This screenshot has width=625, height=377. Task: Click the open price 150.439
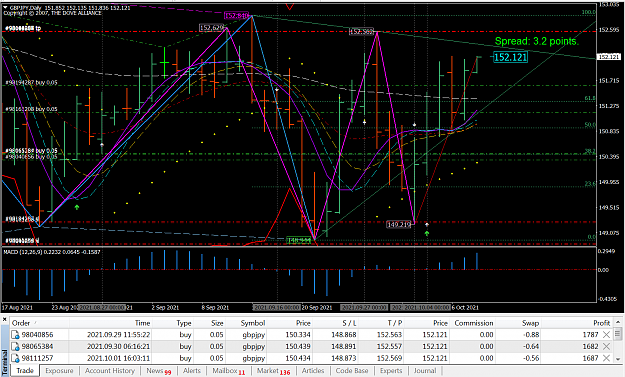click(298, 346)
